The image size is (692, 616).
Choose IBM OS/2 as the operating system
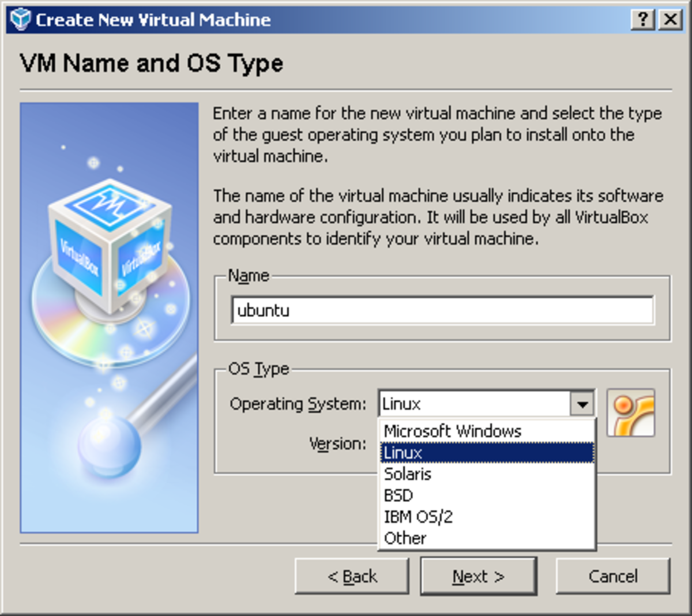pos(418,517)
